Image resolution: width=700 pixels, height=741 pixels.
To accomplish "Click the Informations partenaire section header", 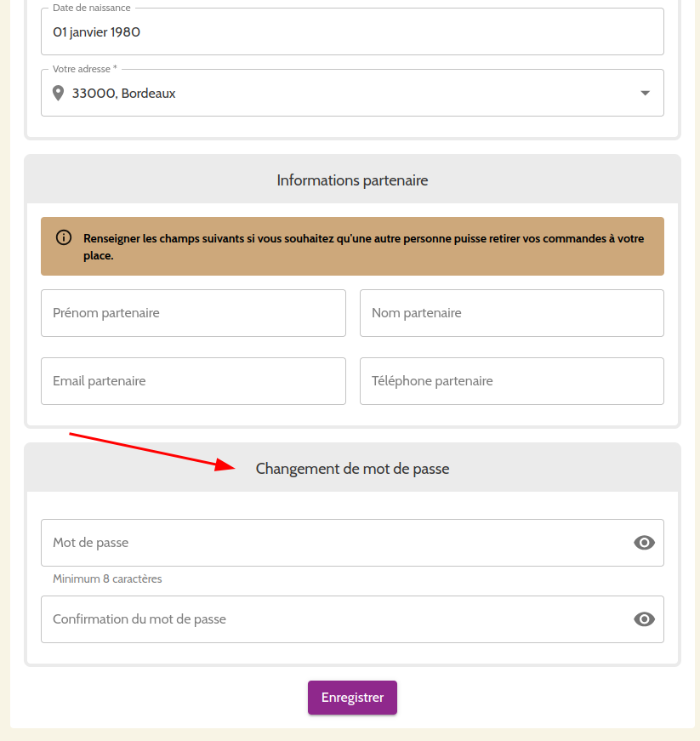I will (352, 180).
